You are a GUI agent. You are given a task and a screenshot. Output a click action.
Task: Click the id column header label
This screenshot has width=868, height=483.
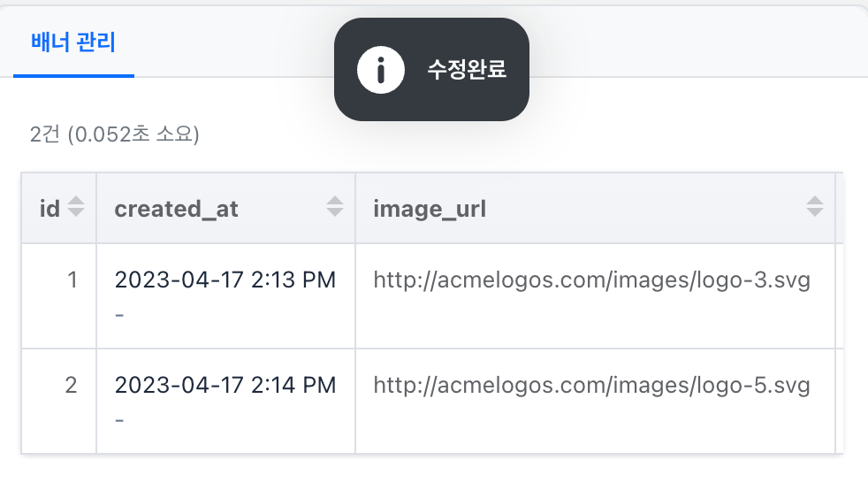tap(49, 209)
